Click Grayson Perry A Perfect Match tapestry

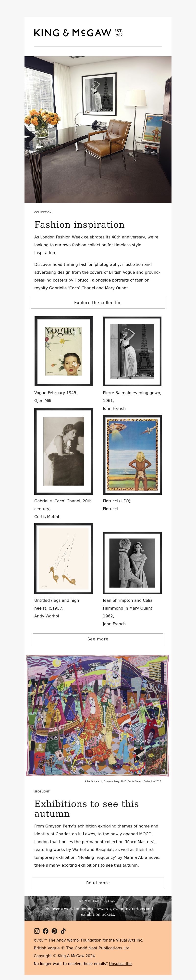(98, 715)
